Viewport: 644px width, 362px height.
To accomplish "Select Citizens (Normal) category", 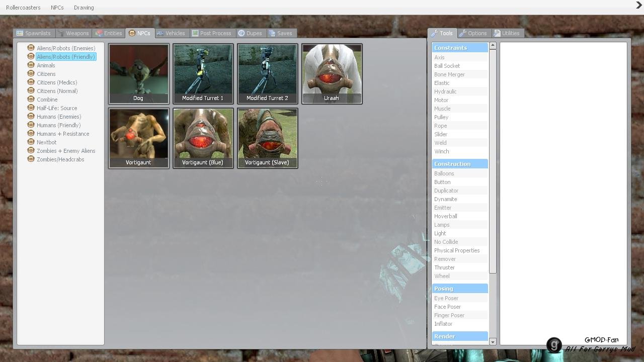I will [x=57, y=91].
